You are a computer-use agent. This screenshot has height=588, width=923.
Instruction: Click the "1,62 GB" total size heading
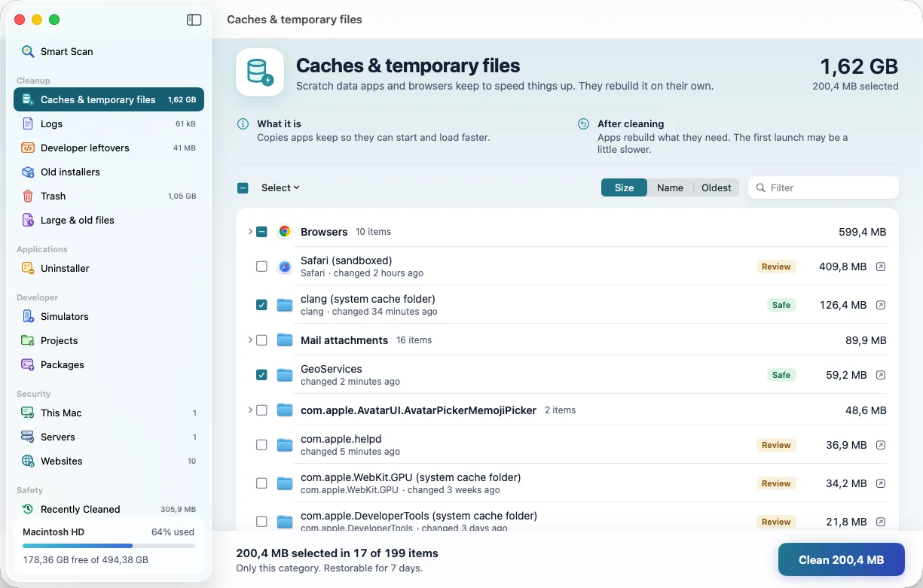(859, 66)
